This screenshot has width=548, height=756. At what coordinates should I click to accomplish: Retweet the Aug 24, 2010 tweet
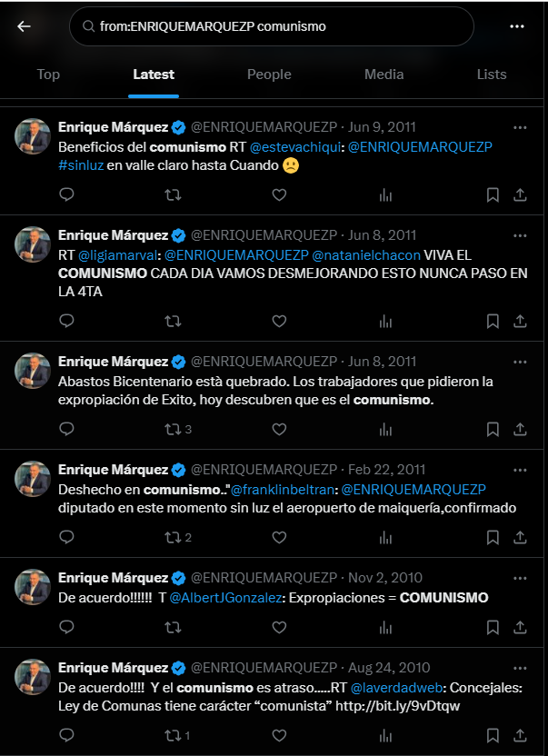point(173,735)
